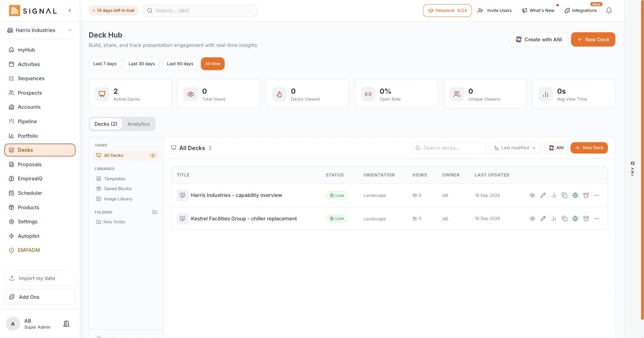
Task: Open analytics chart icon for Kestrel deck
Action: click(x=554, y=219)
